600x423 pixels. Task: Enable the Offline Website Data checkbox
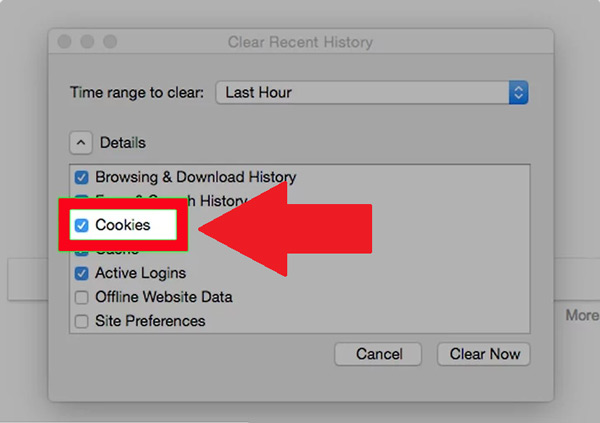coord(82,297)
